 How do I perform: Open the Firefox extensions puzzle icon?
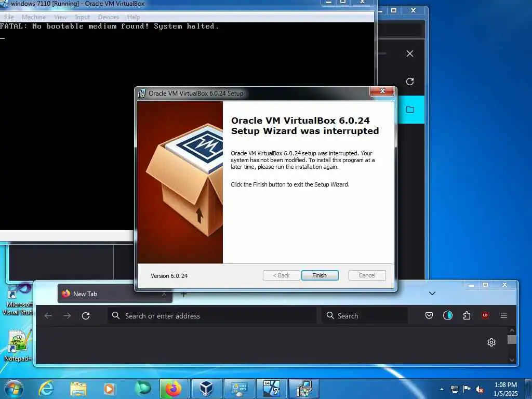point(467,315)
